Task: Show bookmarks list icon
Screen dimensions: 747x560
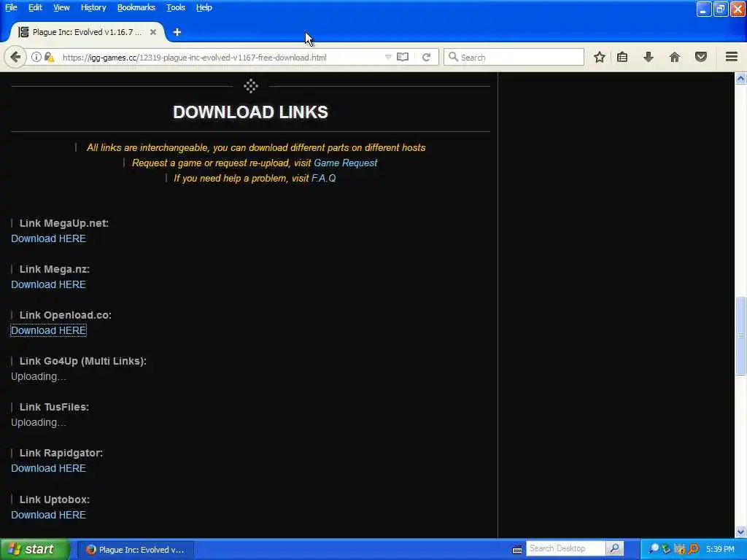Action: tap(622, 57)
